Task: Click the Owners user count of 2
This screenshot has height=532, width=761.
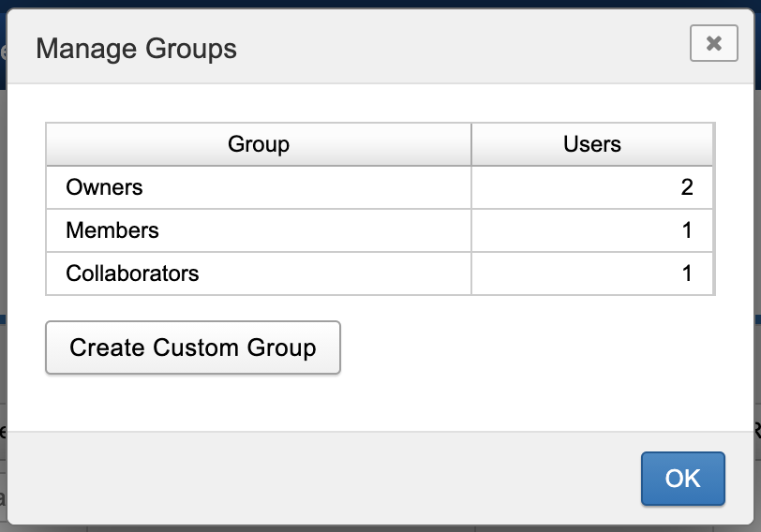Action: 686,187
